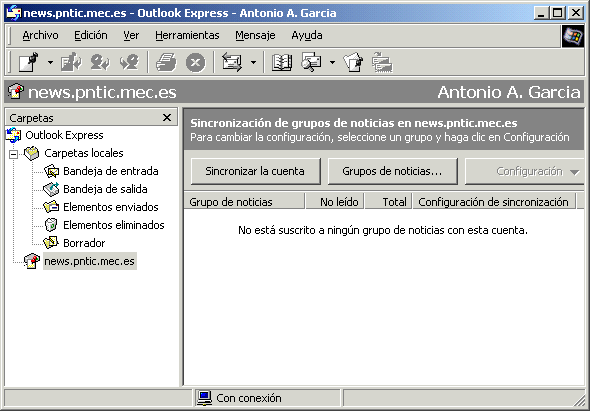Viewport: 590px width, 411px height.
Task: Click the Send/Receive toolbar icon
Action: [232, 62]
